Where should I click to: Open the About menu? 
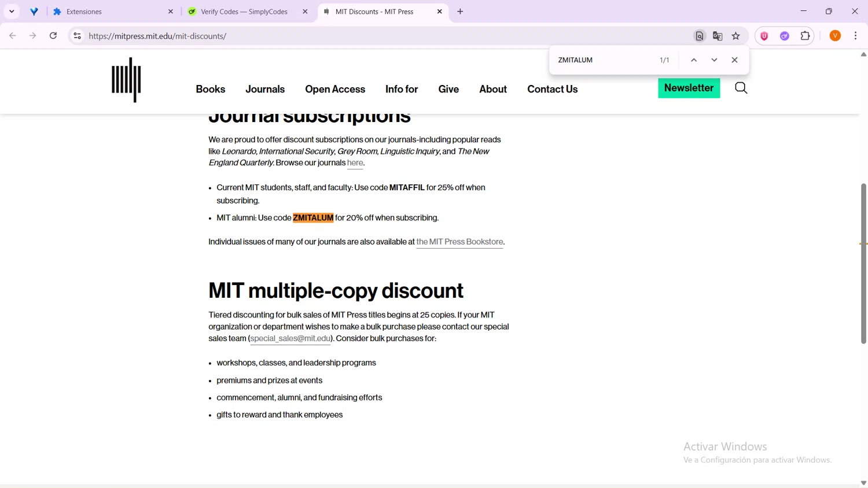click(x=493, y=89)
